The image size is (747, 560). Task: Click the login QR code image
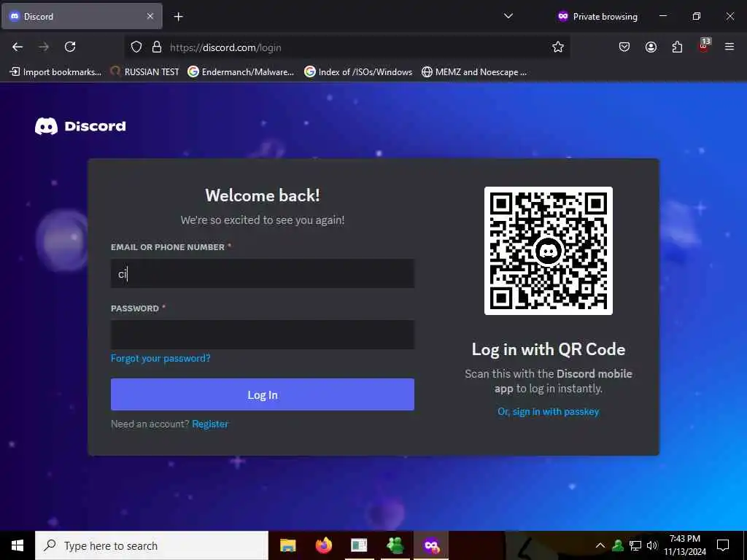pos(549,251)
